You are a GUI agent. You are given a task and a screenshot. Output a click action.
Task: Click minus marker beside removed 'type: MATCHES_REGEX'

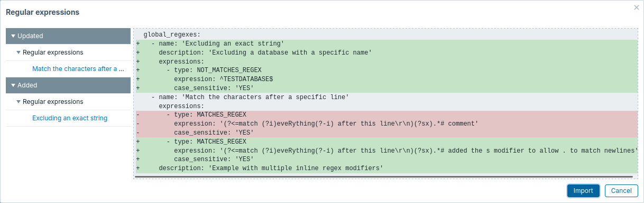pos(138,114)
